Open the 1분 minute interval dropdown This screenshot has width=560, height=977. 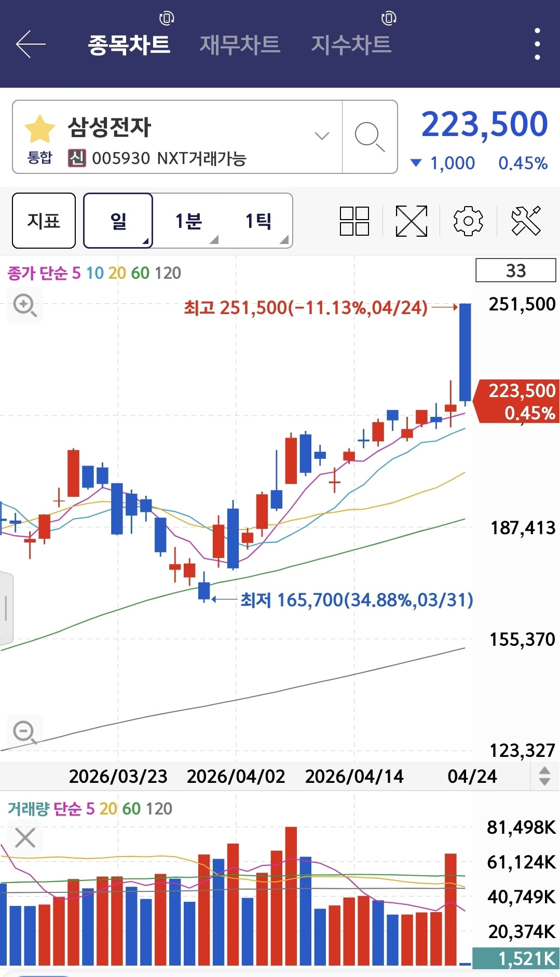click(x=189, y=221)
